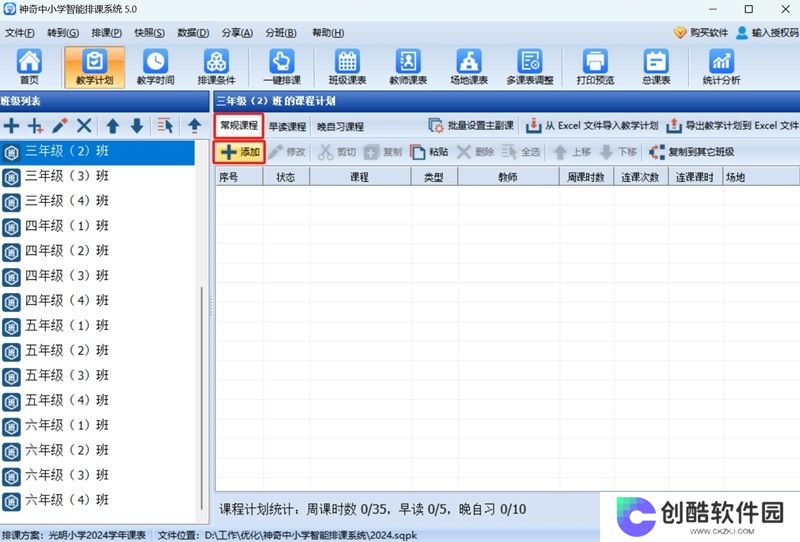Open the 打印预览 print preview icon
Screen dimensions: 800x542
tap(595, 67)
